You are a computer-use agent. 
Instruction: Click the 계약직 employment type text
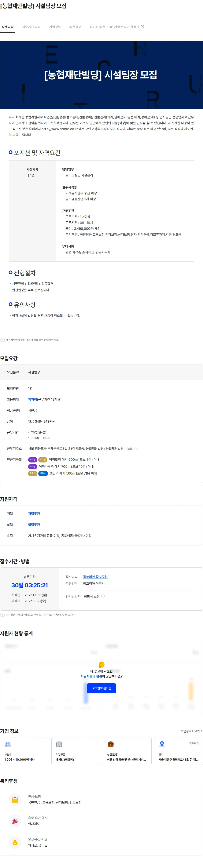[x=32, y=399]
